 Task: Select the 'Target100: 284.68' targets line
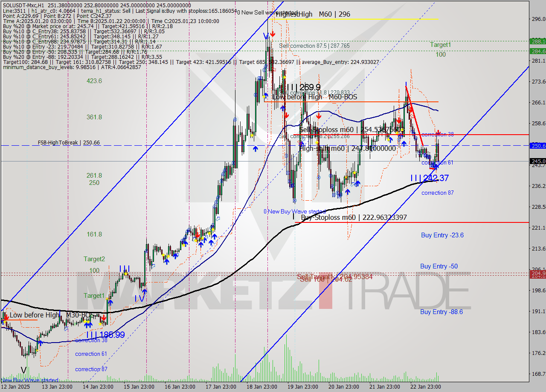[x=190, y=62]
